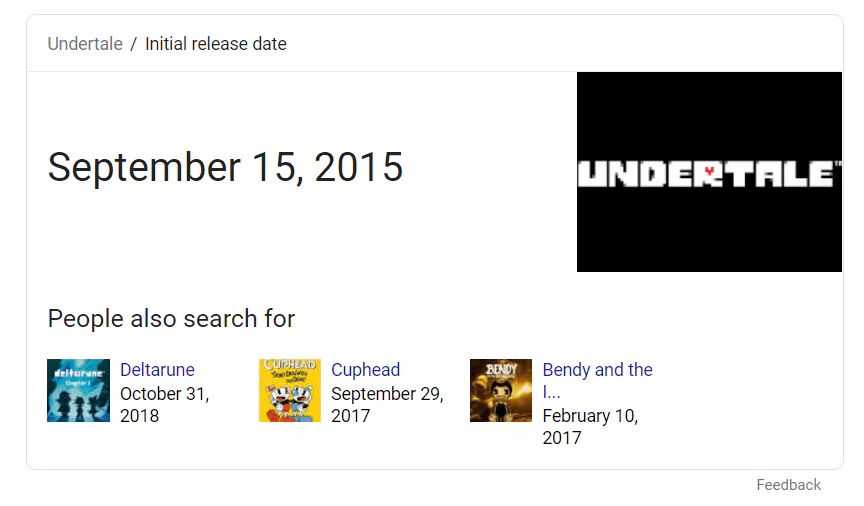
Task: Click the September 15, 2015 answer text
Action: [225, 167]
